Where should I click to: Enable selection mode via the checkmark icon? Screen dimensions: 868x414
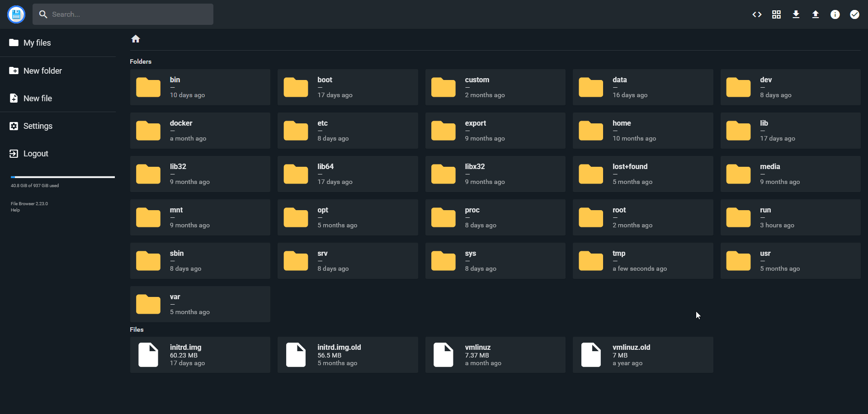coord(854,14)
